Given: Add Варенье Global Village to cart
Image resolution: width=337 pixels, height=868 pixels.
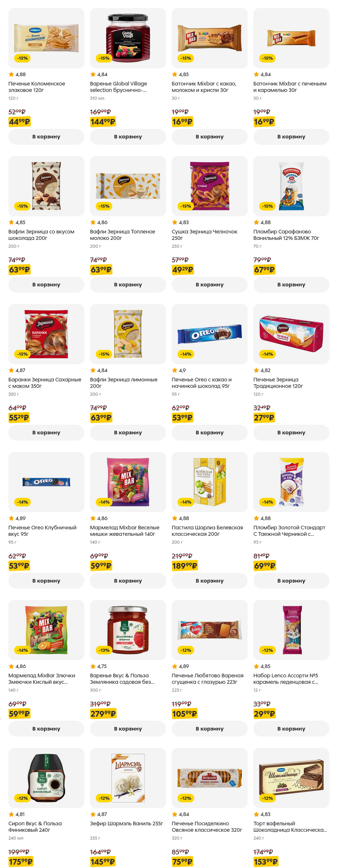Looking at the screenshot, I should (128, 137).
